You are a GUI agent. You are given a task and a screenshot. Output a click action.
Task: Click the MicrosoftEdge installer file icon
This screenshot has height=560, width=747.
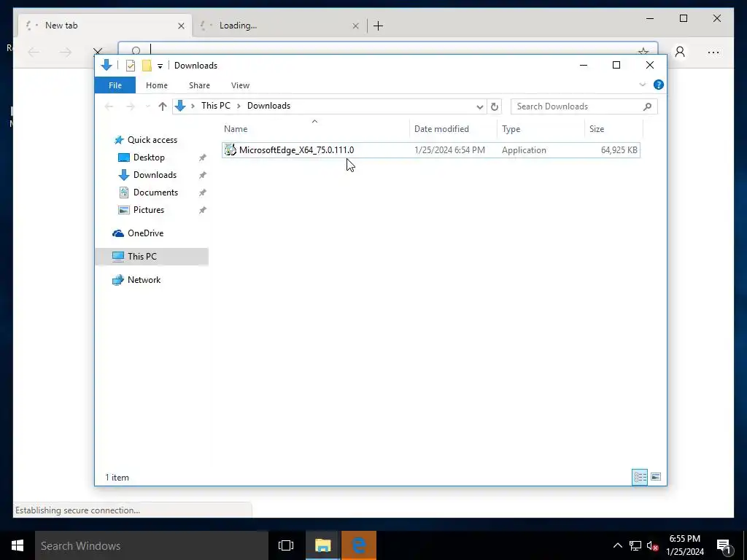[x=230, y=150]
